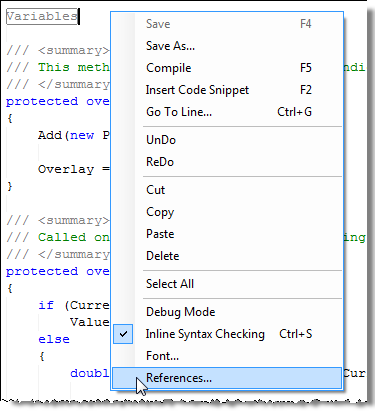Image resolution: width=375 pixels, height=411 pixels.
Task: Choose Select All in the menu
Action: tap(227, 284)
